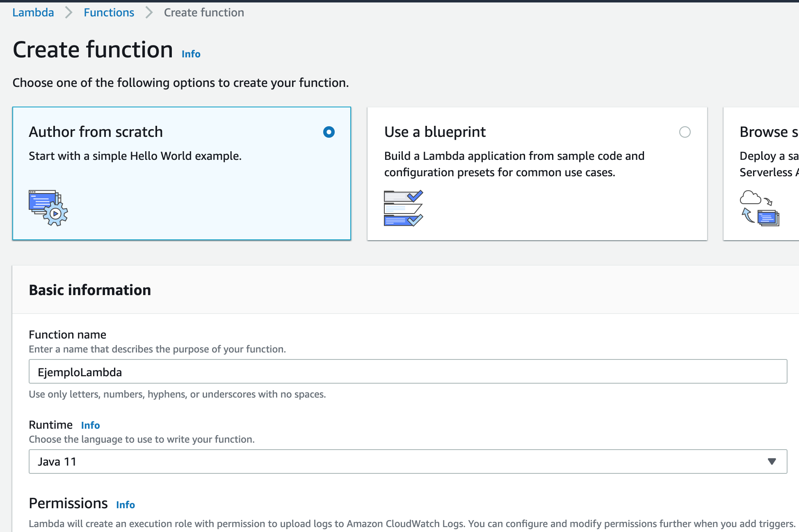Open the Functions breadcrumb link
This screenshot has width=799, height=532.
[x=109, y=13]
